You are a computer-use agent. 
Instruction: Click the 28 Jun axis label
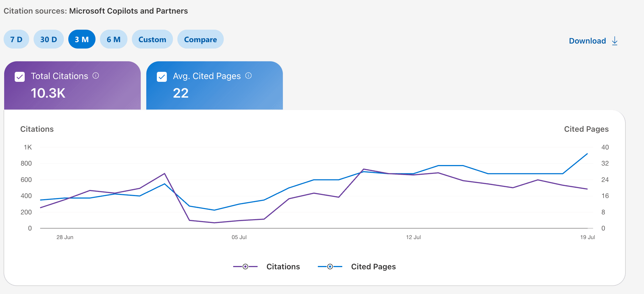65,237
